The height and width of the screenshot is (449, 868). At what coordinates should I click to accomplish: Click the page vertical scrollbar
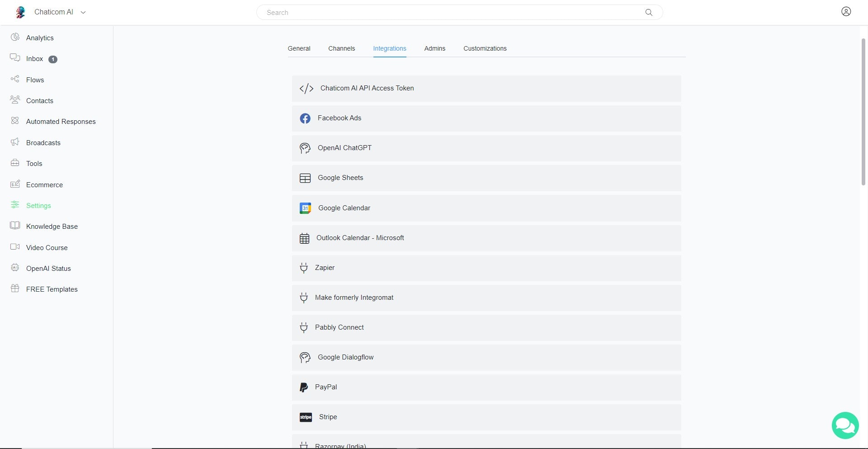(863, 112)
